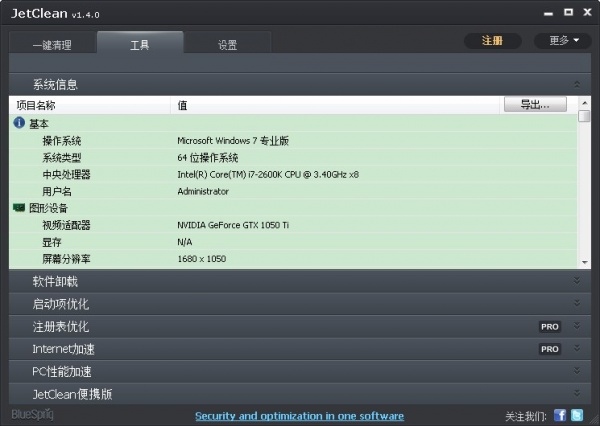600x426 pixels.
Task: Click the PRO badge on Internet加速
Action: click(x=549, y=349)
